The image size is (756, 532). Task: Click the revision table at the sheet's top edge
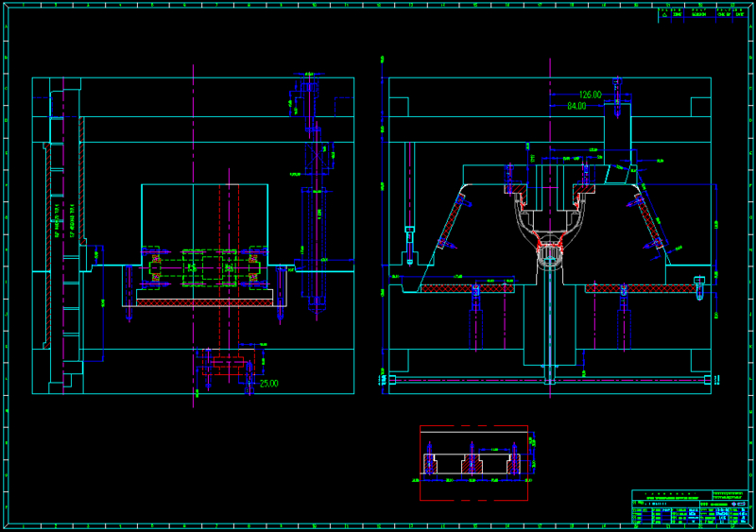pos(703,14)
